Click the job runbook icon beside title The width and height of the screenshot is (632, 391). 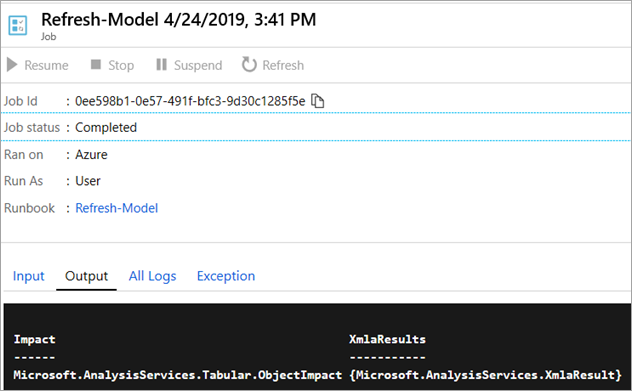(18, 25)
